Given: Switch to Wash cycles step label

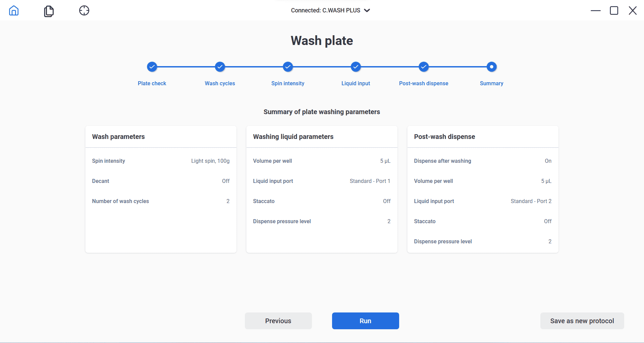Looking at the screenshot, I should [x=220, y=83].
